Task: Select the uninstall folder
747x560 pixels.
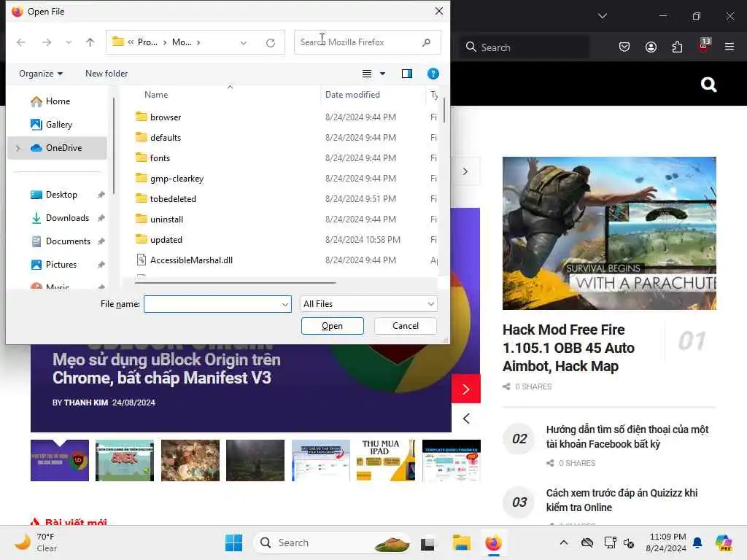Action: [x=166, y=219]
